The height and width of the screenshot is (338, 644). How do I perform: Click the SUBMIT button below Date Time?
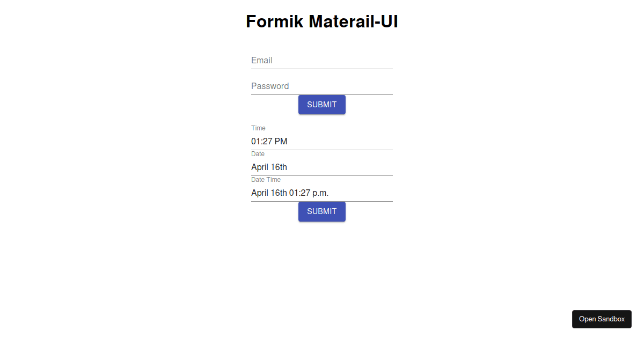pos(322,211)
